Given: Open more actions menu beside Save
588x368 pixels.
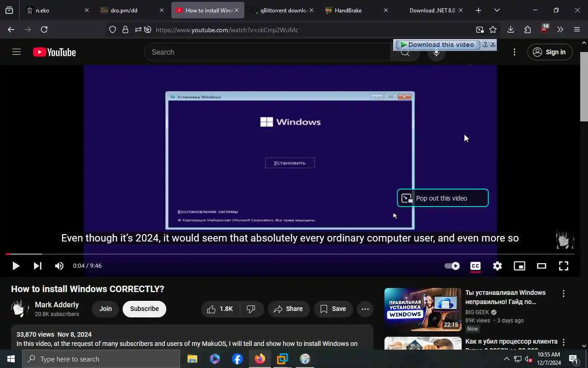Looking at the screenshot, I should (365, 309).
